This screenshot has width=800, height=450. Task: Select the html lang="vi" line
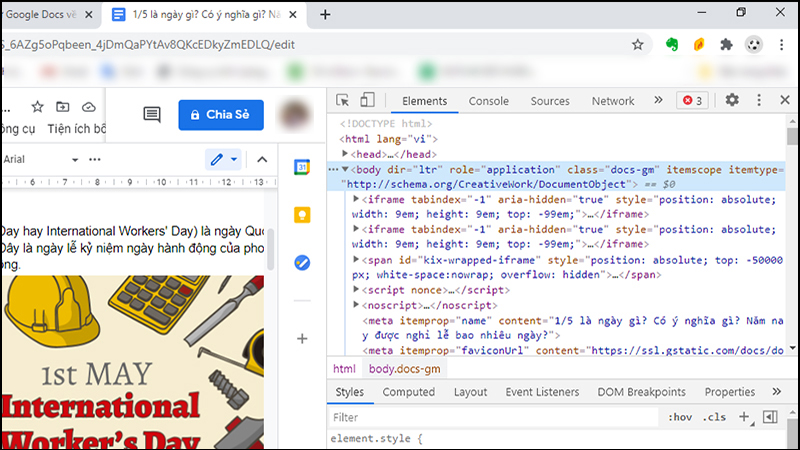[388, 139]
